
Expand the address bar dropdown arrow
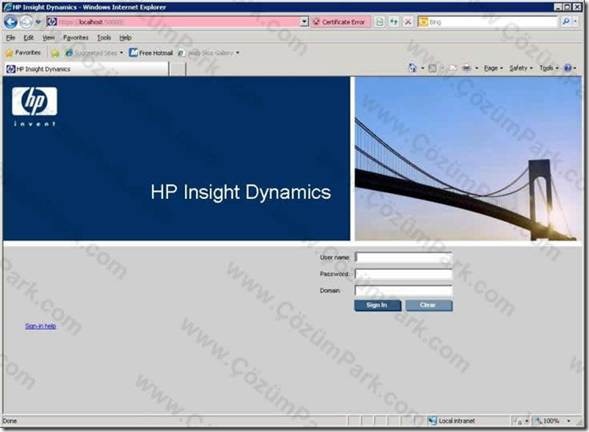(x=304, y=22)
